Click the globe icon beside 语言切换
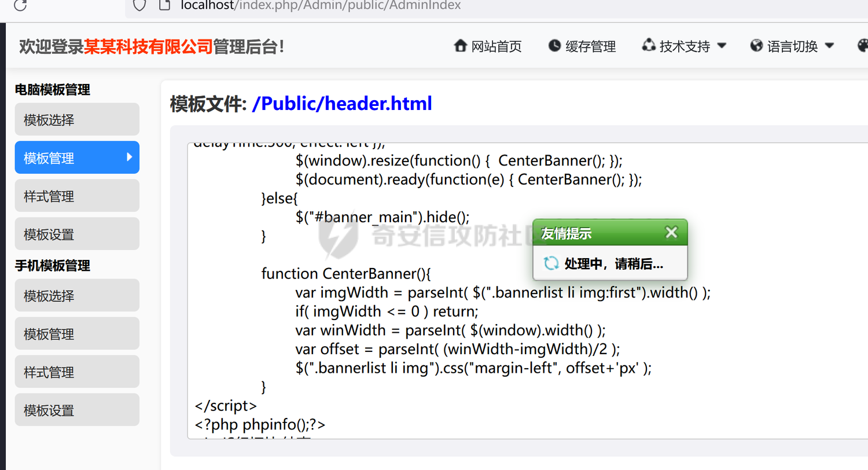 coord(756,45)
